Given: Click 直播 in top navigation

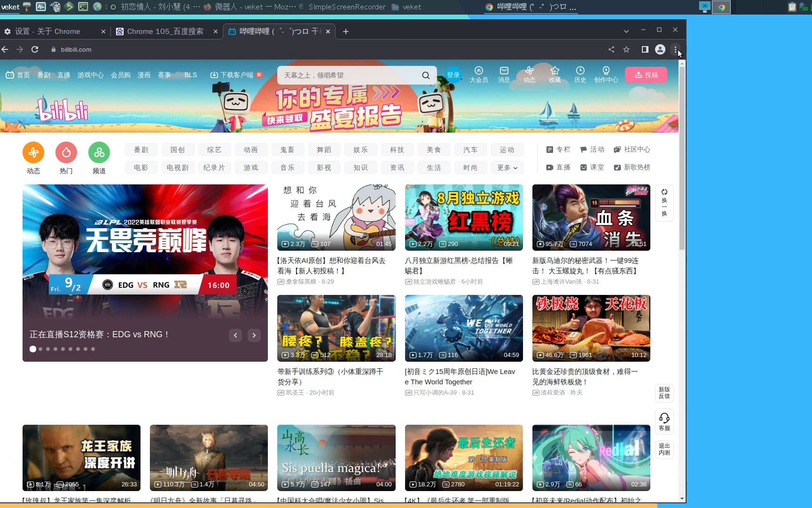Looking at the screenshot, I should click(64, 75).
